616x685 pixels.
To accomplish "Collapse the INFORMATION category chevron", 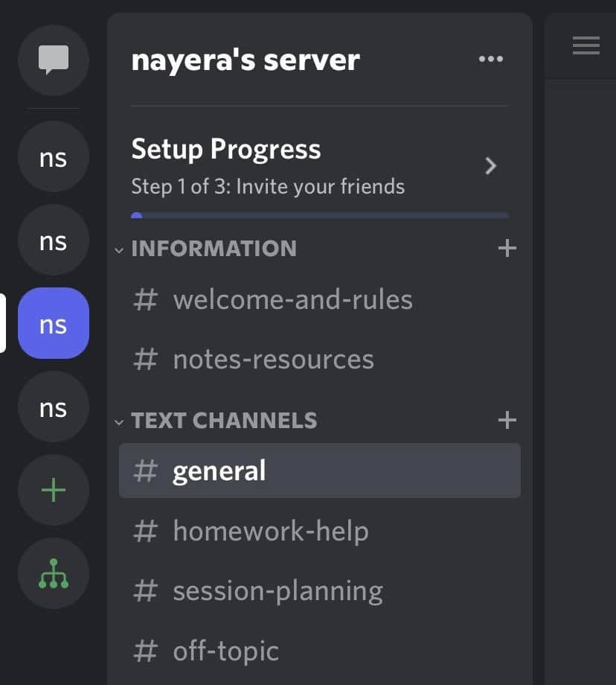I will (119, 250).
